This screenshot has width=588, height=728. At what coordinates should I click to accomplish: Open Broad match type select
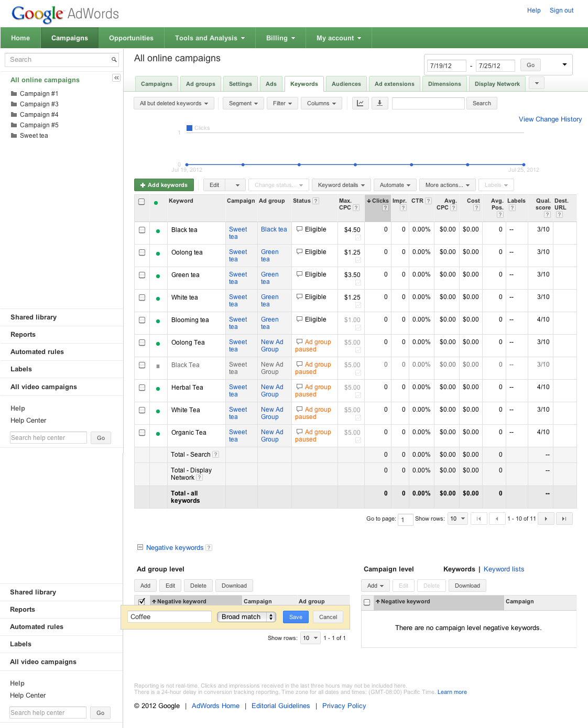(x=246, y=617)
